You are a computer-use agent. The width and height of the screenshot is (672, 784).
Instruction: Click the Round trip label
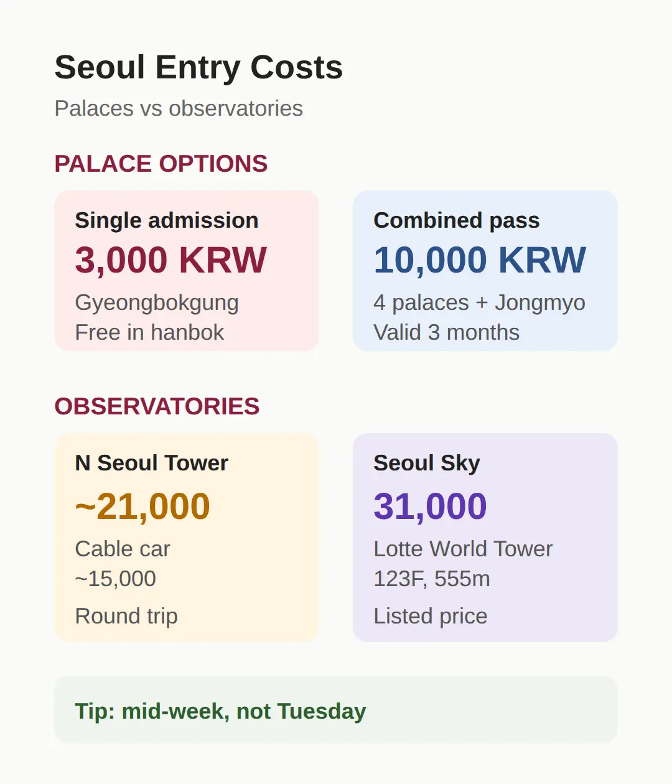pyautogui.click(x=126, y=616)
